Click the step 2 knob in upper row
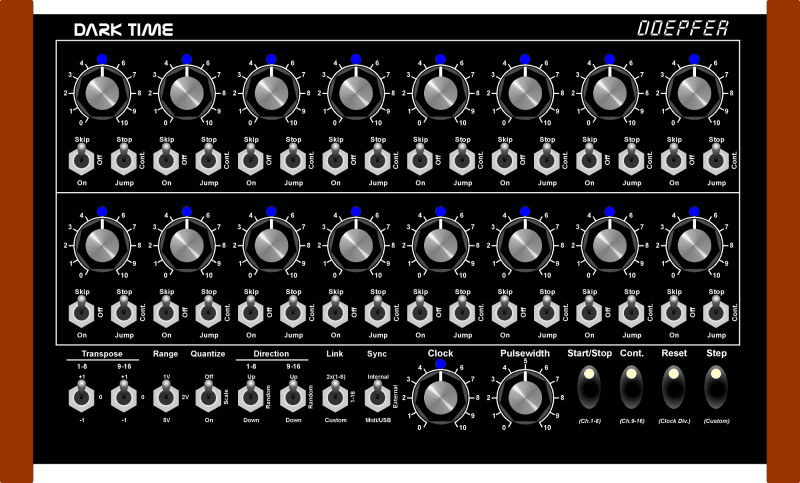This screenshot has height=483, width=800. point(187,93)
